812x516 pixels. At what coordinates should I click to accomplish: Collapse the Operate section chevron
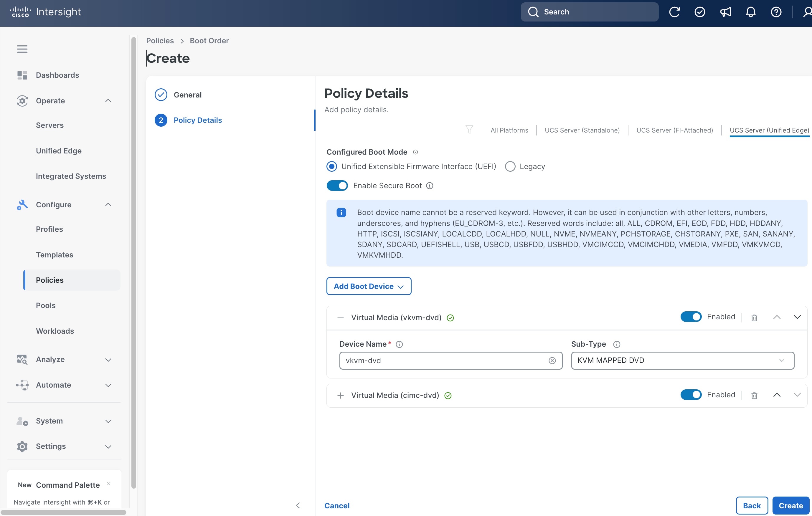click(x=108, y=101)
